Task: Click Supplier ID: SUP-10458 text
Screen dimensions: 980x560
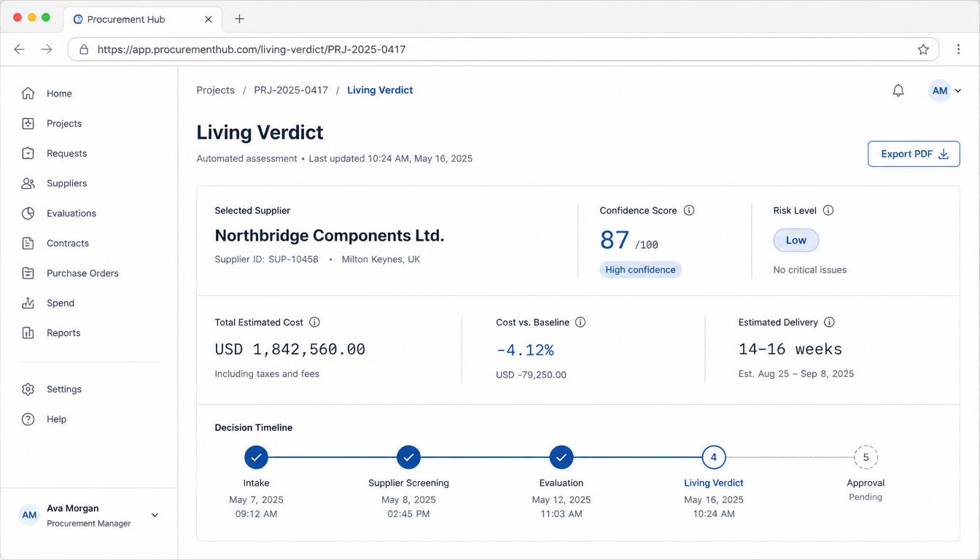Action: tap(266, 259)
